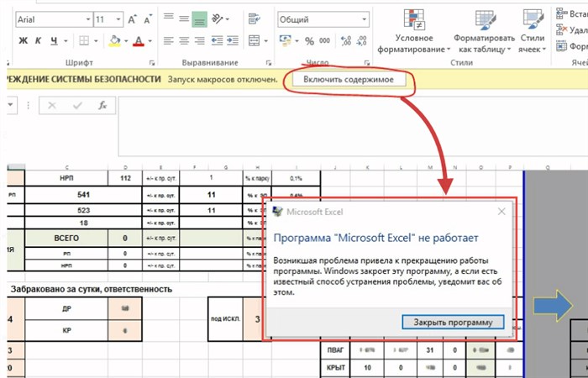588x378 pixels.
Task: Click the formula bar input area
Action: tap(353, 126)
